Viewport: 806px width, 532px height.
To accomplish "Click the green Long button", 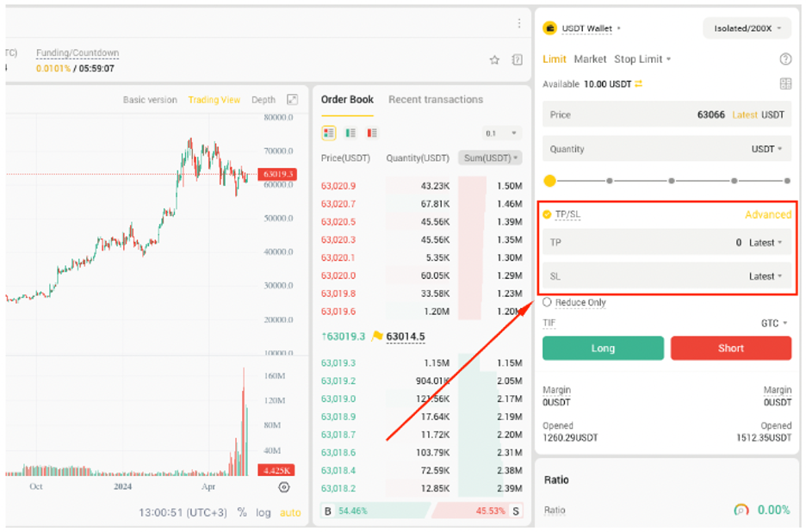I will click(x=603, y=348).
